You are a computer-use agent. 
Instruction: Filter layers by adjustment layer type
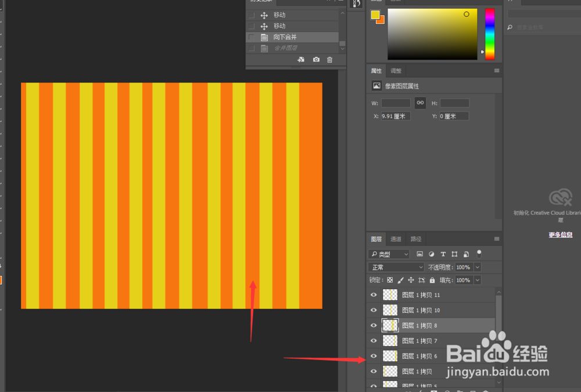pos(431,254)
